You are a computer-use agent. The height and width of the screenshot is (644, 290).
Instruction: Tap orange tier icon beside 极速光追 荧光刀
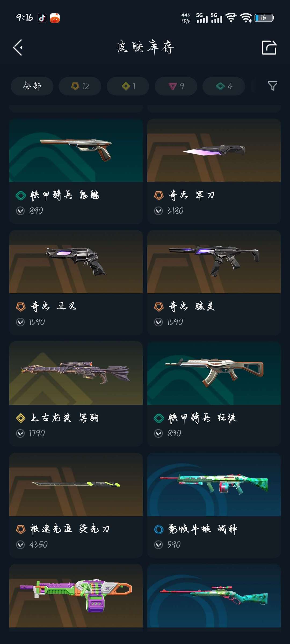[21, 529]
